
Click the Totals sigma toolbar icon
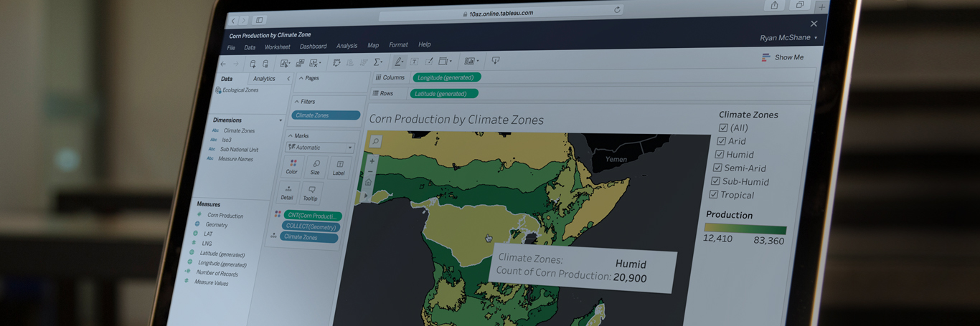click(x=377, y=62)
